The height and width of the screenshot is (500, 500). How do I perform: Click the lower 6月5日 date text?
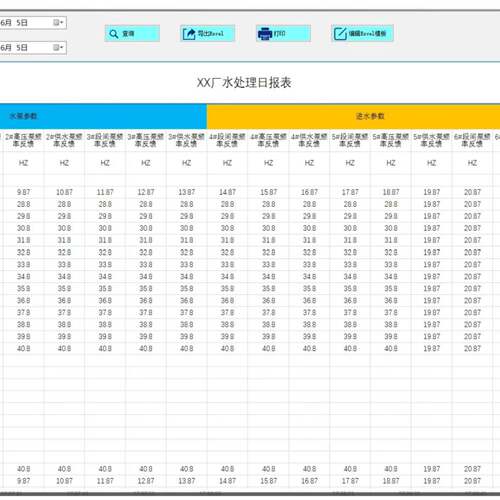(14, 48)
